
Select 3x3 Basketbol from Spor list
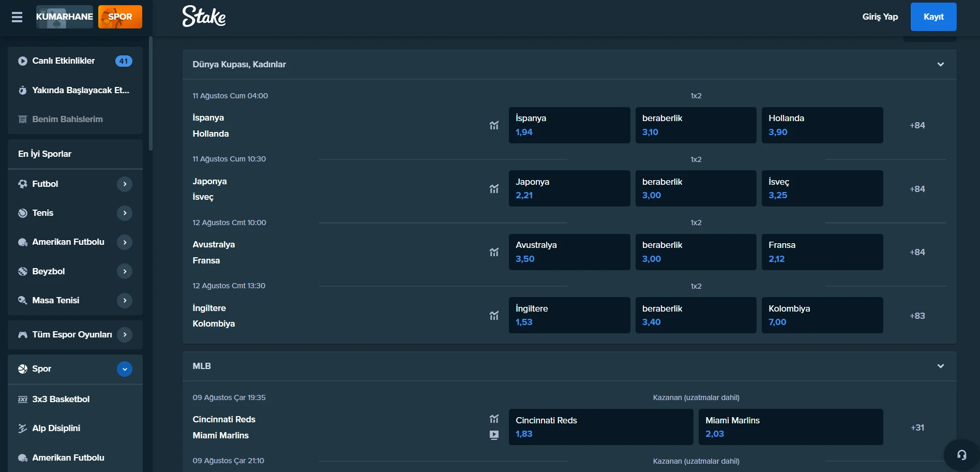(75, 399)
